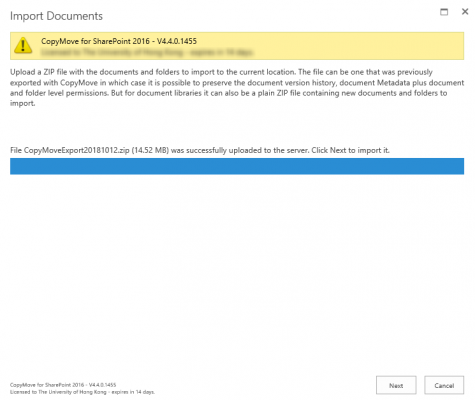Click the message starting 'File CopyMoveExport20181012.zip (14.52 MB)'
The width and height of the screenshot is (475, 400).
(x=200, y=150)
